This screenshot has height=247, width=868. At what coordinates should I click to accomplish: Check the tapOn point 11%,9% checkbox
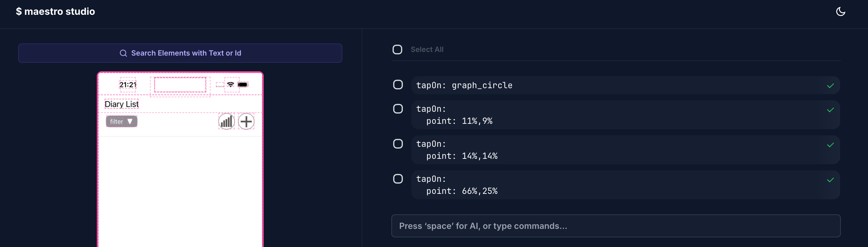[x=398, y=109]
